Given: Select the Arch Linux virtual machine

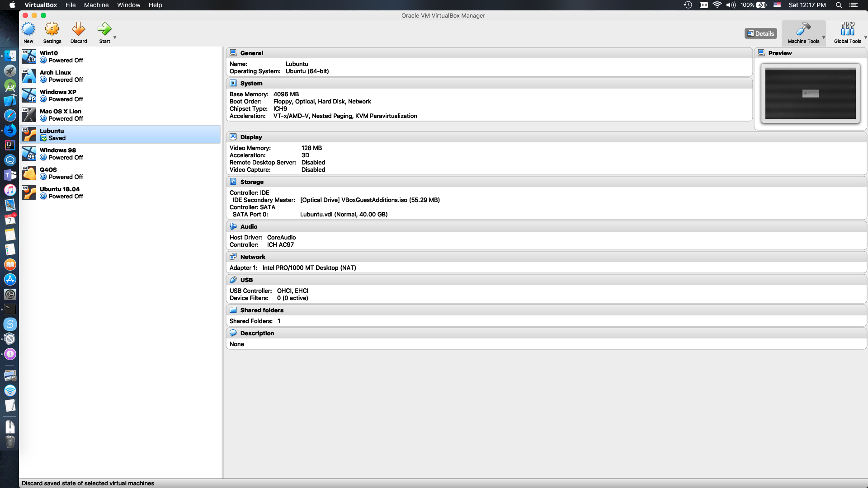Looking at the screenshot, I should [x=120, y=76].
